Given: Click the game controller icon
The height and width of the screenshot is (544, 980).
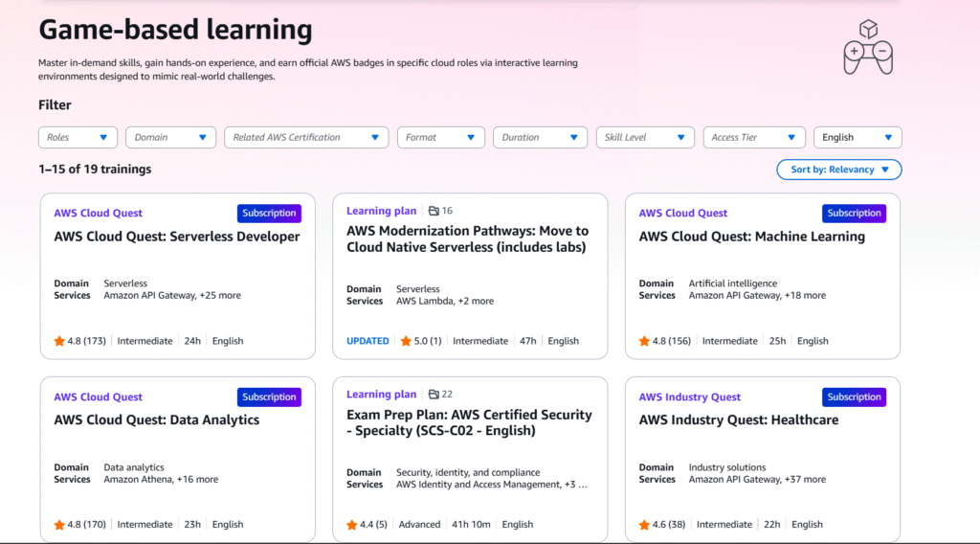Looking at the screenshot, I should point(868,48).
